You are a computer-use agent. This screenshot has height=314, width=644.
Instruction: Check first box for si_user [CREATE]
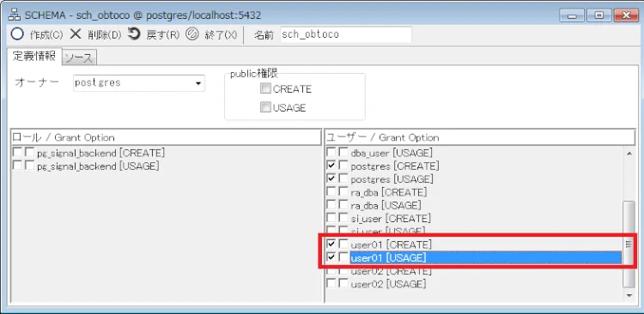tap(331, 218)
